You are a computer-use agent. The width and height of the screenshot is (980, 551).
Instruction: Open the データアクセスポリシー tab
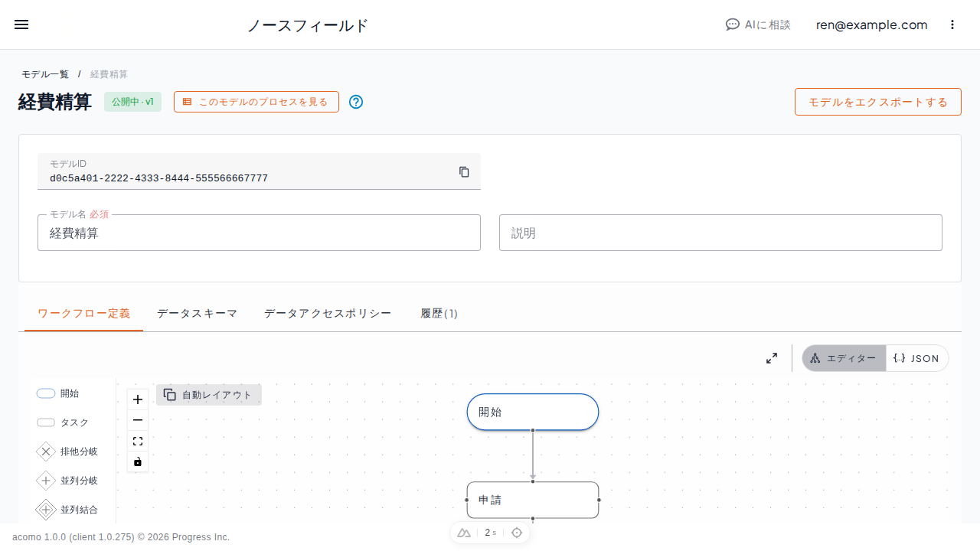(328, 314)
